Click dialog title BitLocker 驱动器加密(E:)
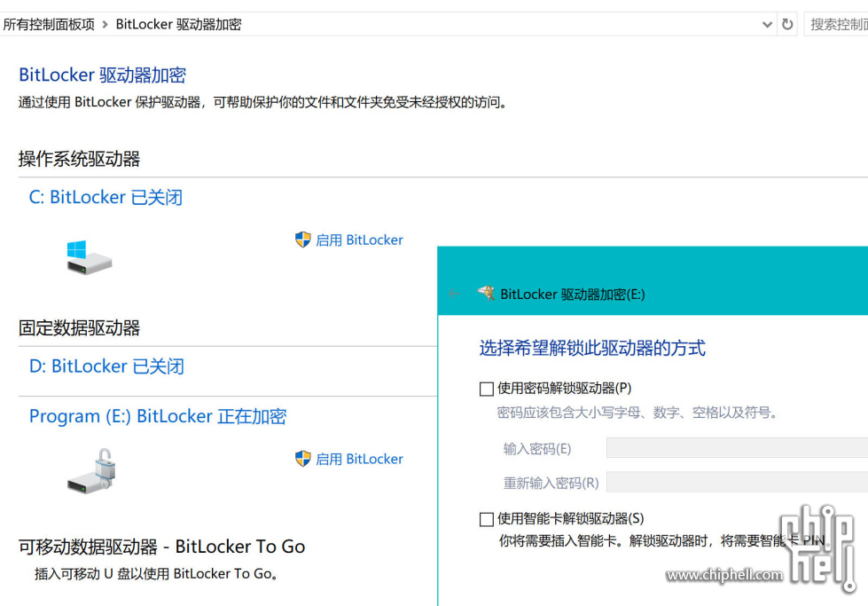 pyautogui.click(x=573, y=295)
